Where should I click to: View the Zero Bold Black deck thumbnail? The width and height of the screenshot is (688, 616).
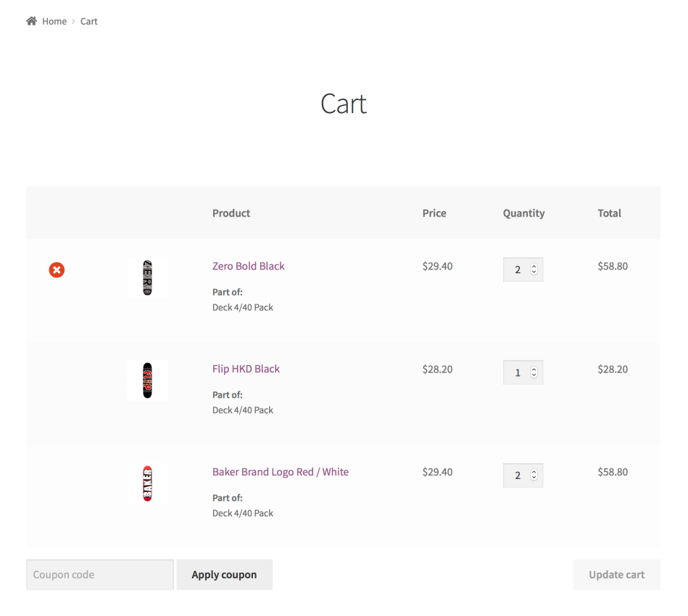147,278
